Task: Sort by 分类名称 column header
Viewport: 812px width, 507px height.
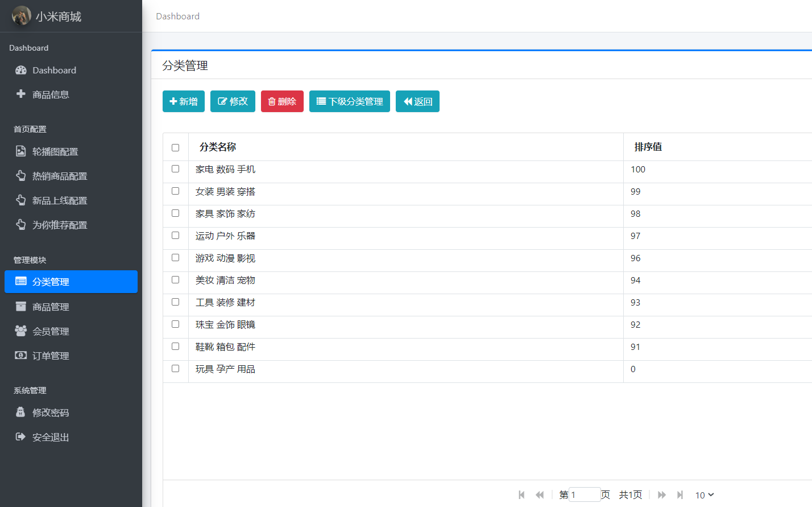Action: tap(218, 147)
